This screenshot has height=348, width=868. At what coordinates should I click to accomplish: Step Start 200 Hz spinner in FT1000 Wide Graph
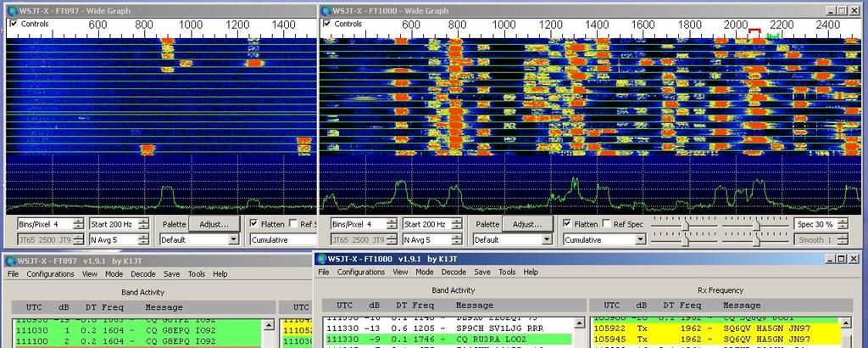click(x=457, y=224)
